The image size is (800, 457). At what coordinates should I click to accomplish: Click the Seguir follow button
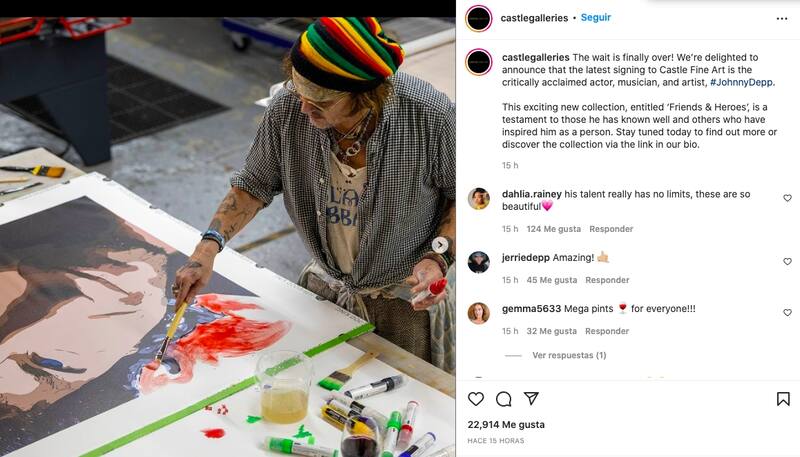[596, 18]
